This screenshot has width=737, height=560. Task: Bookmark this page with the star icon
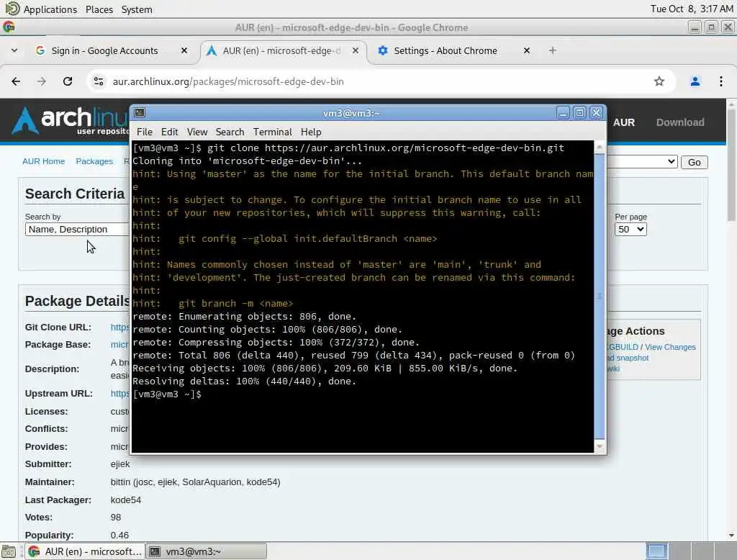[x=659, y=81]
